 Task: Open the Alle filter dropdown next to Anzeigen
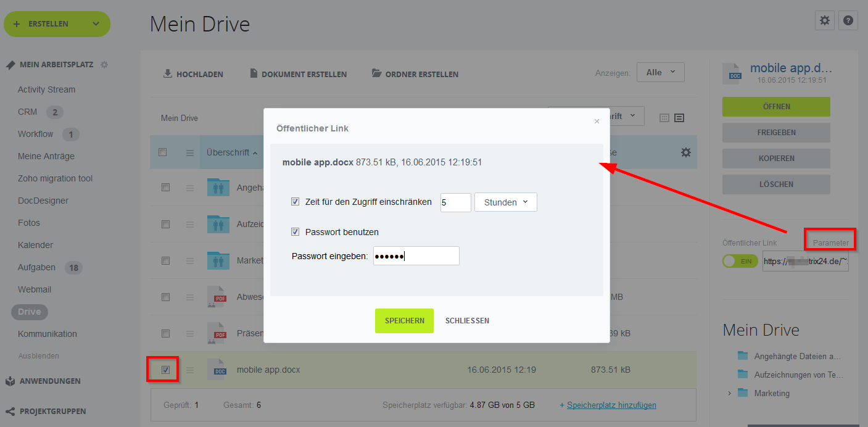(659, 72)
